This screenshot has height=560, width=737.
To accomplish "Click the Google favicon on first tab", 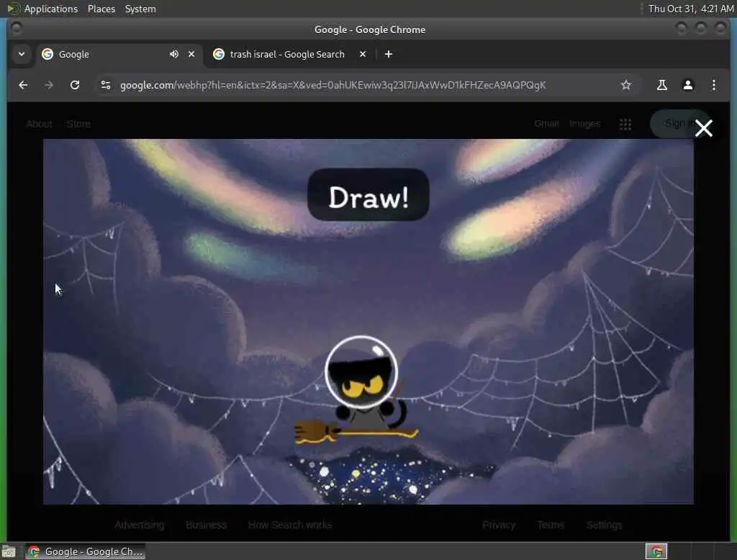I will tap(48, 54).
